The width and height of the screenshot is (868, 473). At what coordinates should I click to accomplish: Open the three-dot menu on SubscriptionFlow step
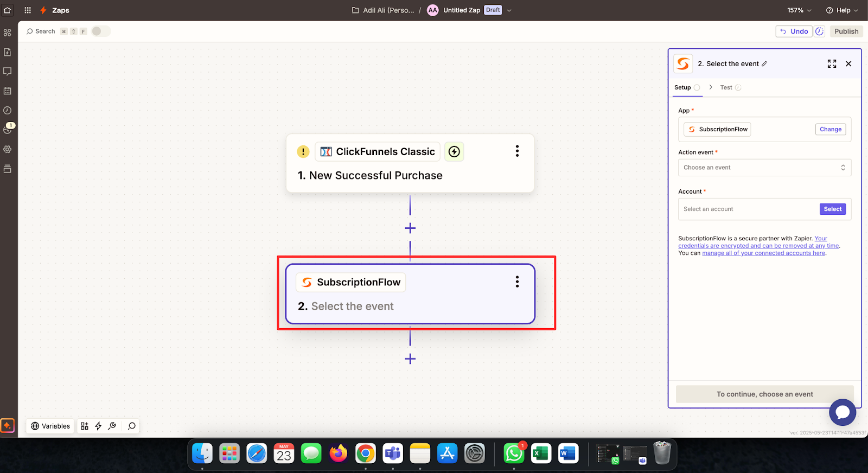coord(517,282)
